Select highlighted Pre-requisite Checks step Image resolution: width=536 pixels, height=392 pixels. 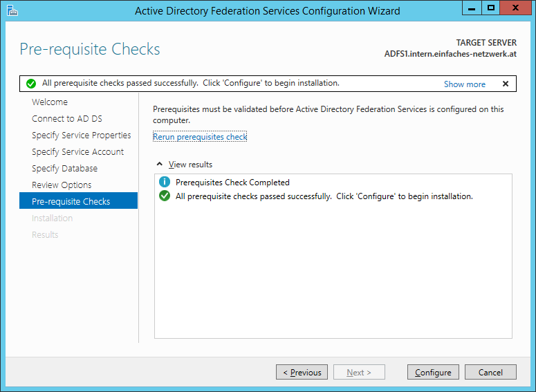pos(79,200)
